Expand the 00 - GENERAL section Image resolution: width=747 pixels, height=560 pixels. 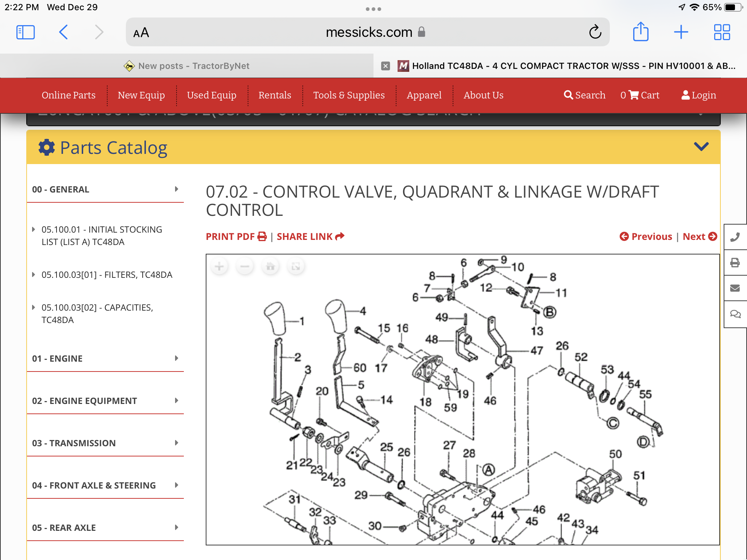[105, 189]
